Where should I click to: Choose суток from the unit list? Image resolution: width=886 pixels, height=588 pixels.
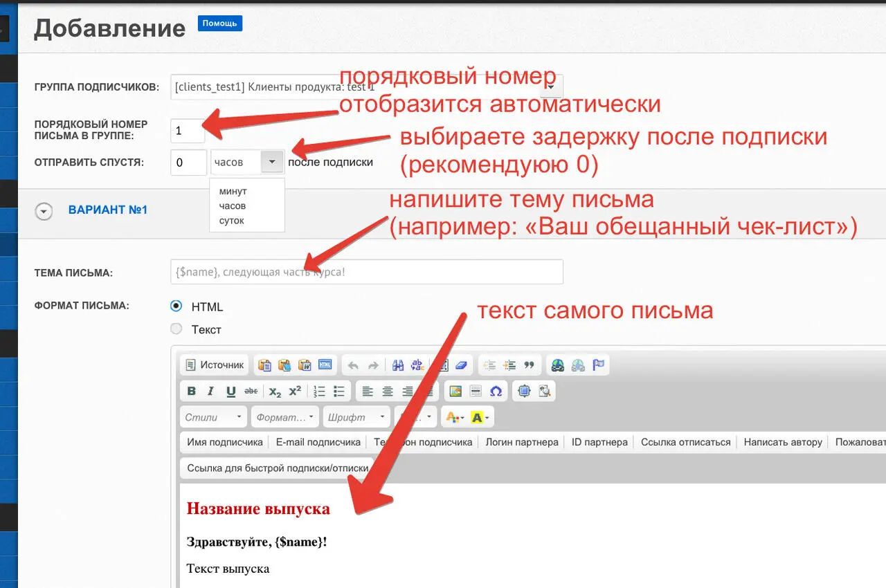pyautogui.click(x=232, y=221)
